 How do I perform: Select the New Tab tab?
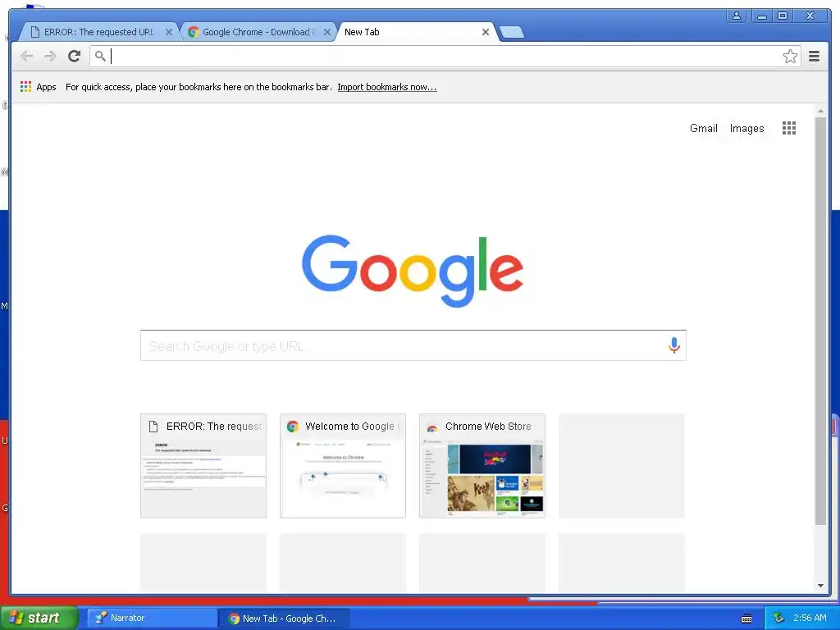(x=416, y=32)
